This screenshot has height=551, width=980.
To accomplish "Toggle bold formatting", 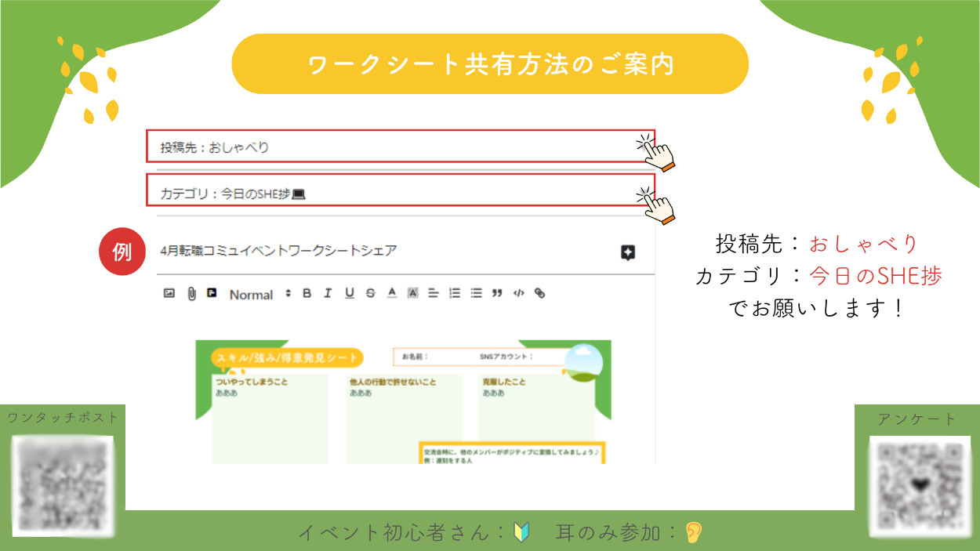I will [307, 293].
